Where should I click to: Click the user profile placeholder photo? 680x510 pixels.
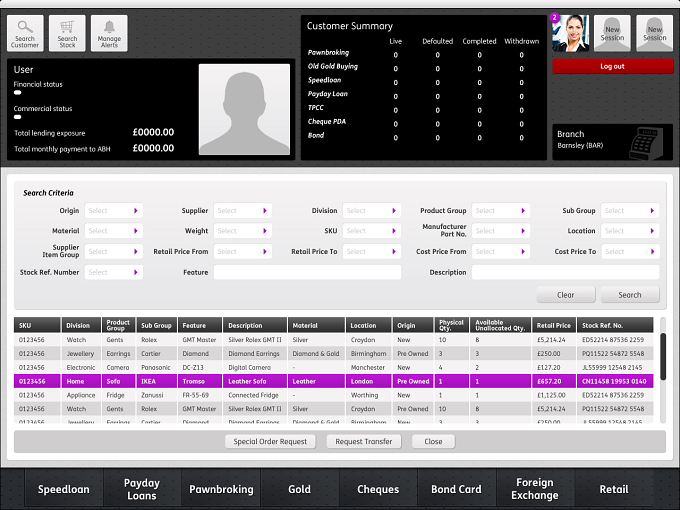(244, 109)
